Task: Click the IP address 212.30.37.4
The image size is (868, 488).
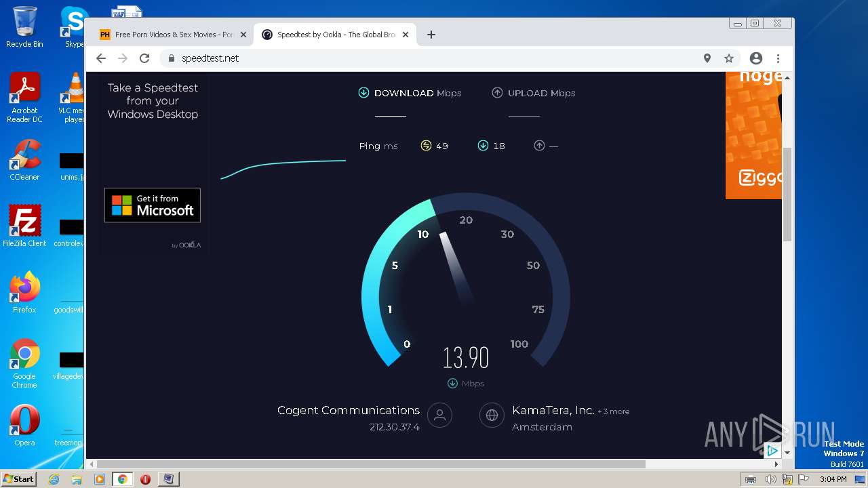Action: coord(394,427)
